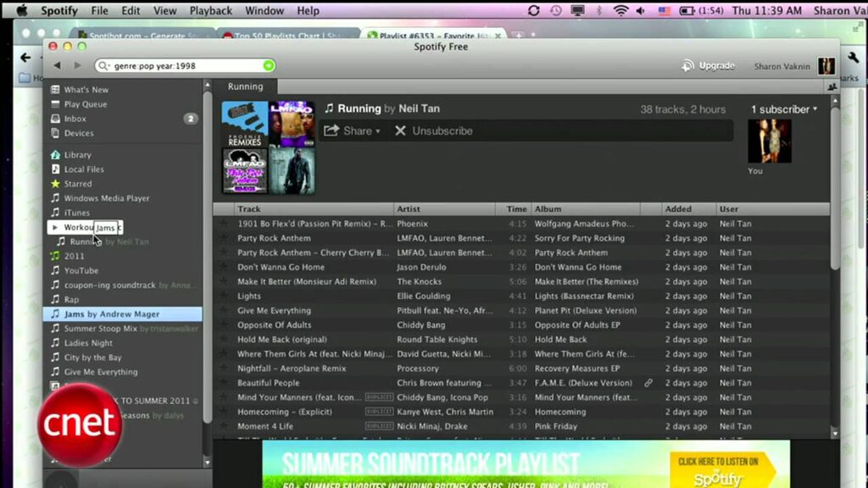Open the 1 subscriber dropdown
The image size is (868, 488).
tap(784, 109)
